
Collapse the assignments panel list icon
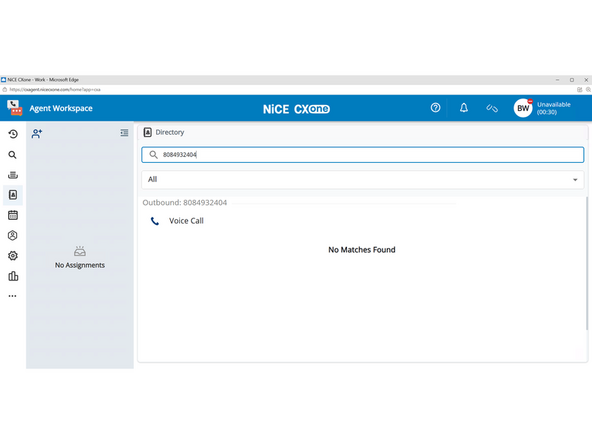(124, 133)
